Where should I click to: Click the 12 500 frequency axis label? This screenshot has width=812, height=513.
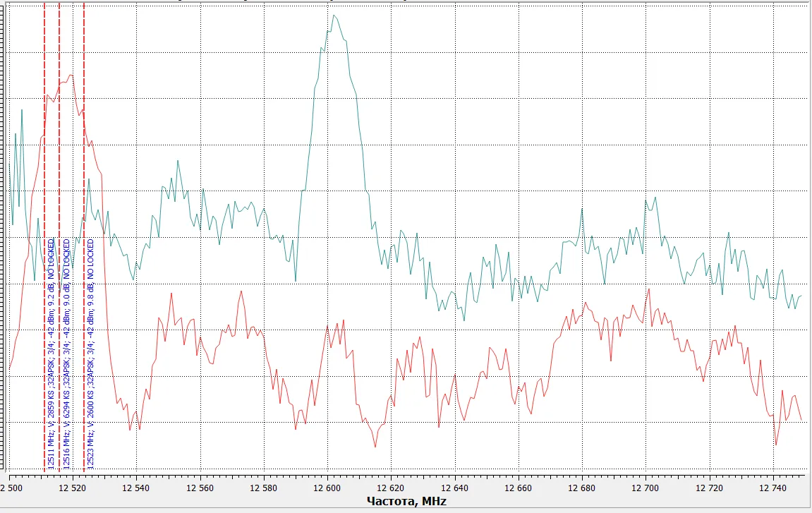tap(13, 486)
